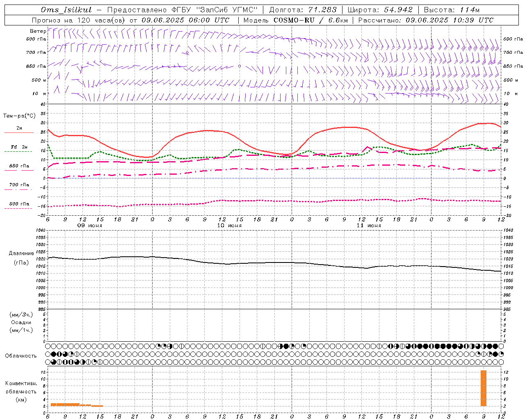Click the calm-wind circle marker at 700 гПа level
This screenshot has width=525, height=420.
tap(187, 52)
